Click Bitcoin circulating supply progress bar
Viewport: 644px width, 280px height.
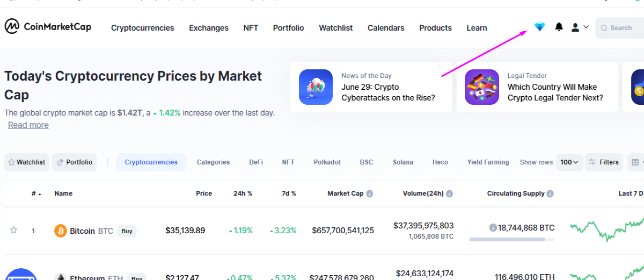click(x=512, y=239)
